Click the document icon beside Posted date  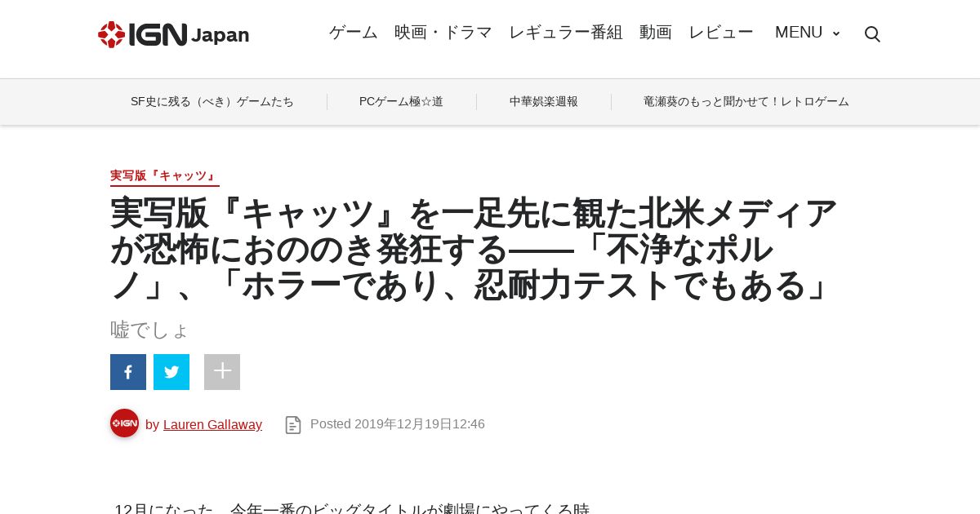pyautogui.click(x=293, y=424)
